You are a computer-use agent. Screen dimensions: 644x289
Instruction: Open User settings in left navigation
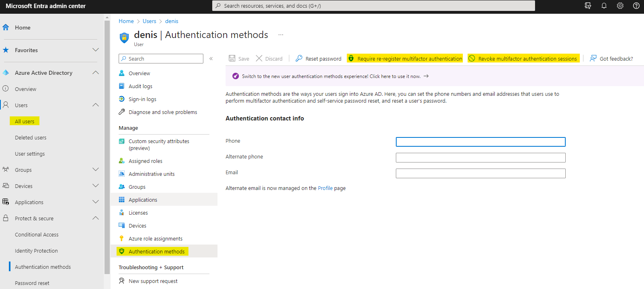coord(30,154)
